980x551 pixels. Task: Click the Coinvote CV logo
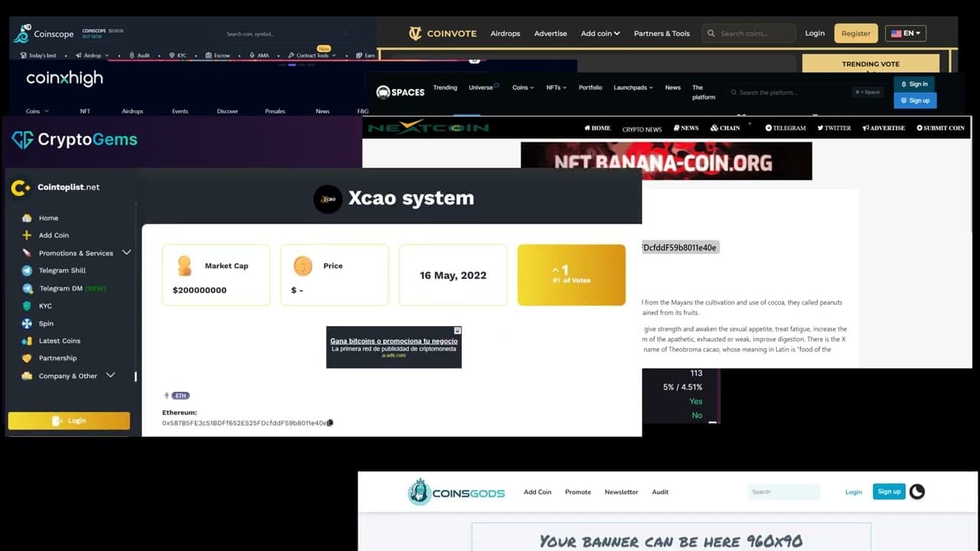click(x=415, y=34)
